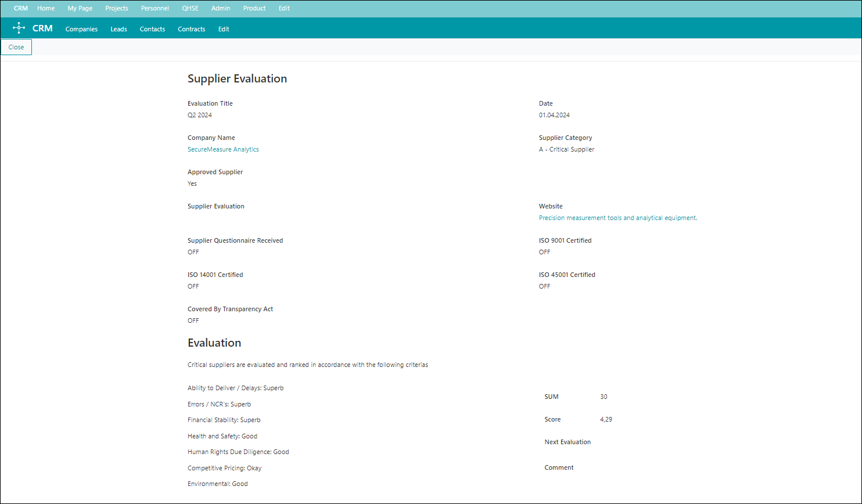Click the A - Critical Supplier category value
This screenshot has width=862, height=504.
(566, 149)
